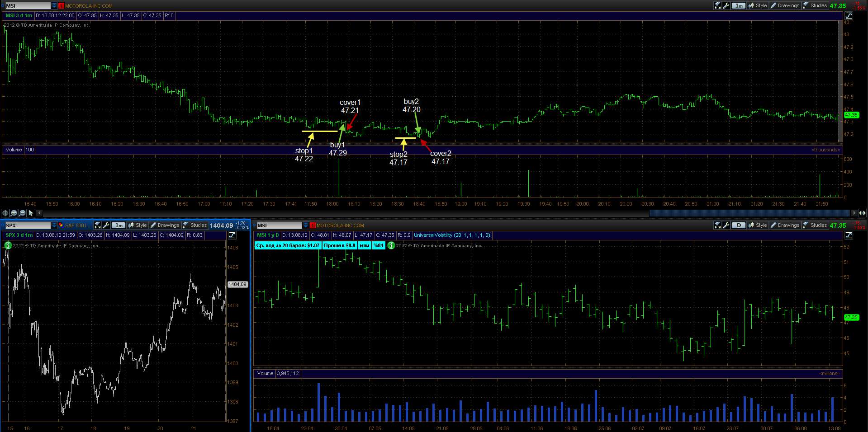The width and height of the screenshot is (868, 432).
Task: Open Studies menu on SPX chart
Action: [195, 225]
